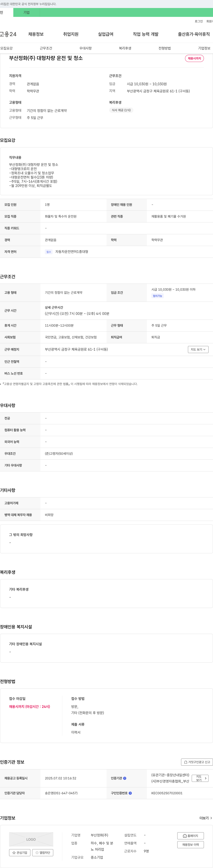Select job title 부산정화(주) 대형차량 운전 및 청소
Viewport: 213px width, 868px height.
46,58
